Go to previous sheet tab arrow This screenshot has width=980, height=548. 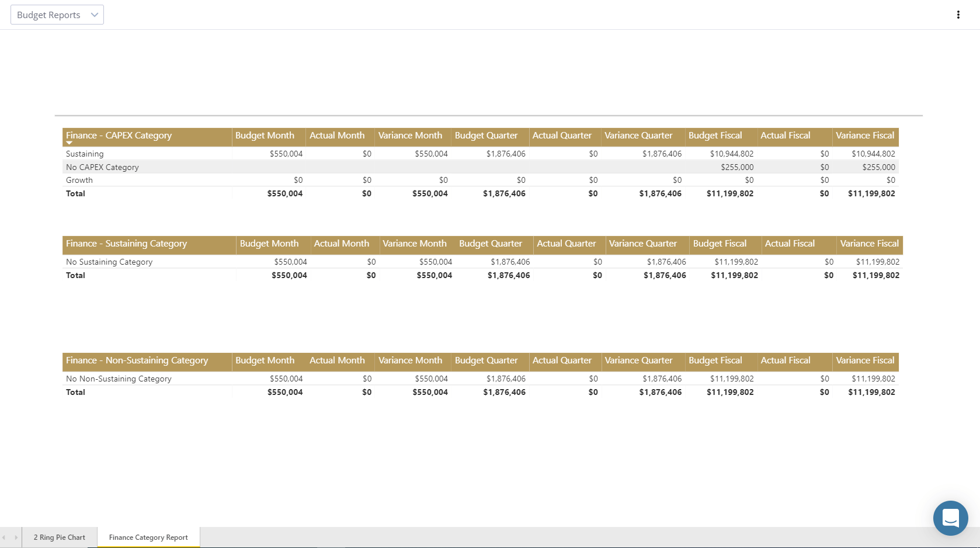point(4,537)
